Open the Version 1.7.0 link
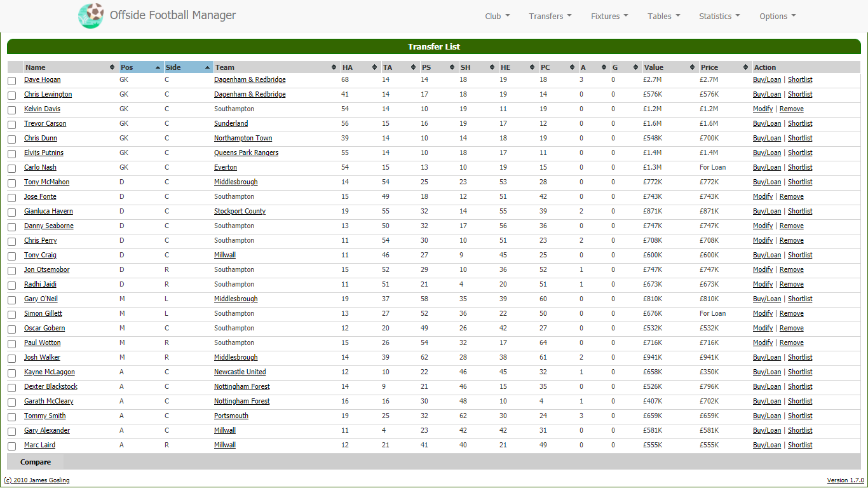This screenshot has width=868, height=488. tap(845, 480)
